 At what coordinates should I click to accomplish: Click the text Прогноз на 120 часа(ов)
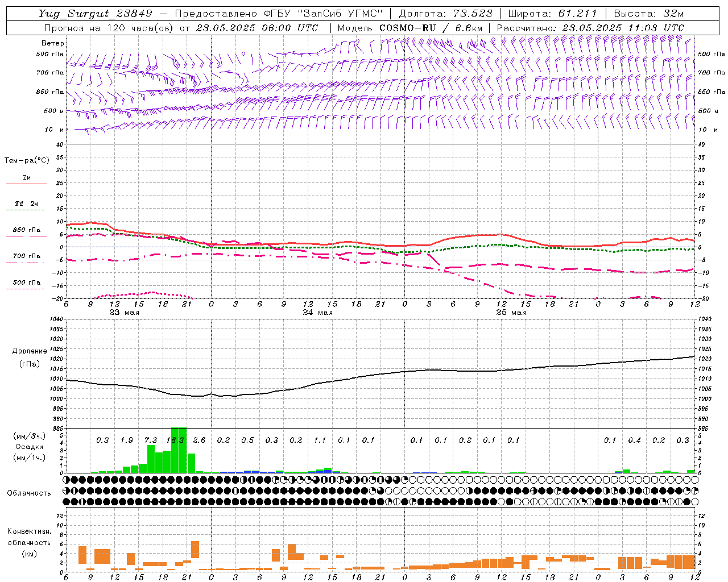click(109, 28)
